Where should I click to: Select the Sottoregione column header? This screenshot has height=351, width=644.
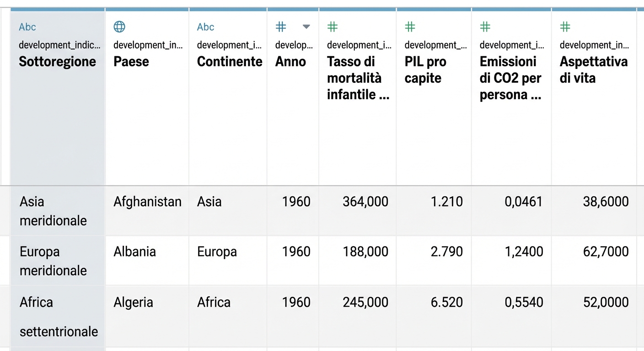[x=58, y=62]
